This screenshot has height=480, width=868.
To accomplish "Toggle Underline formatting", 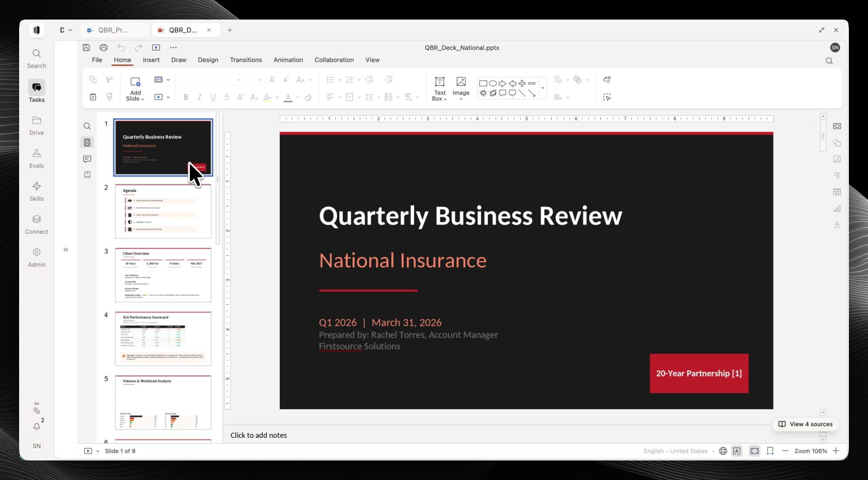I will 213,97.
